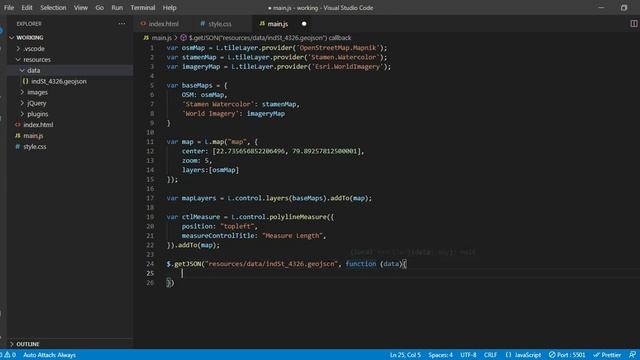Image resolution: width=640 pixels, height=360 pixels.
Task: Open indSt_4326.geojson file in explorer
Action: (x=59, y=81)
